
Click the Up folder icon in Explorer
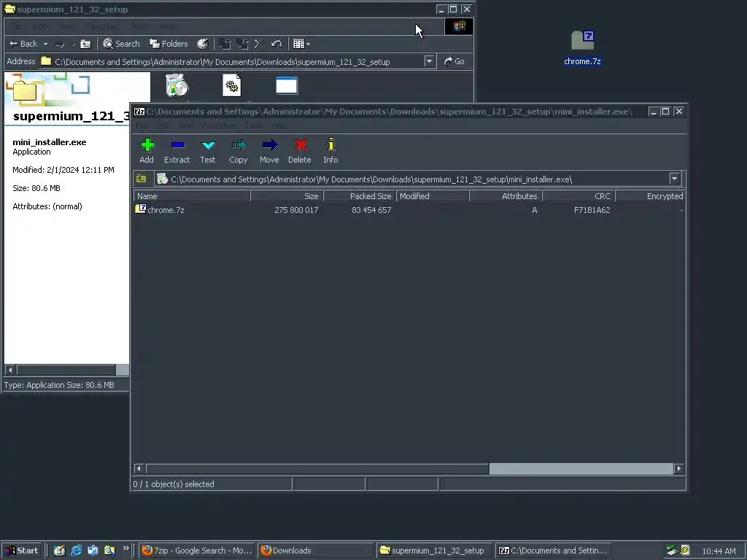coord(85,44)
